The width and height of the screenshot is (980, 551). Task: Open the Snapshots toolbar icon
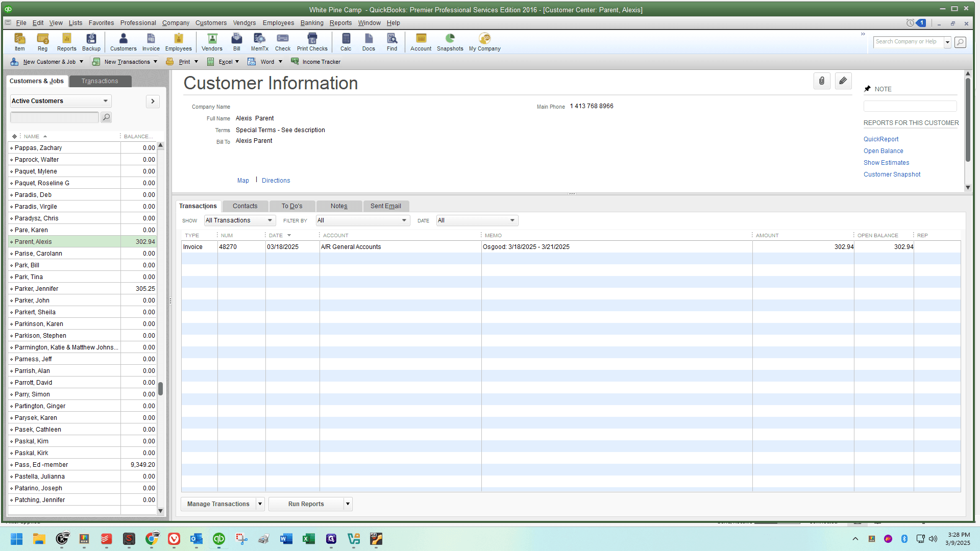point(450,42)
